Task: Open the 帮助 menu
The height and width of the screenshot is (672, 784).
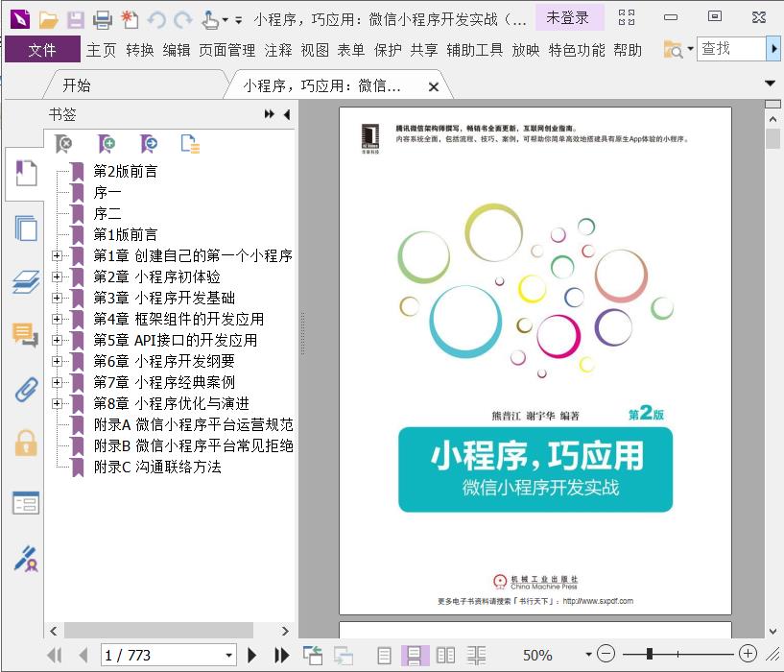Action: (628, 50)
